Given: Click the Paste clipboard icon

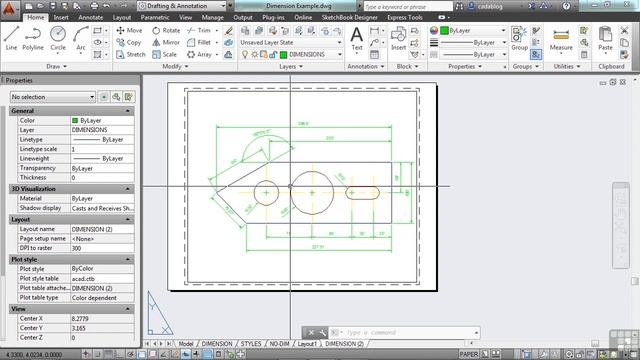Looking at the screenshot, I should coord(605,39).
